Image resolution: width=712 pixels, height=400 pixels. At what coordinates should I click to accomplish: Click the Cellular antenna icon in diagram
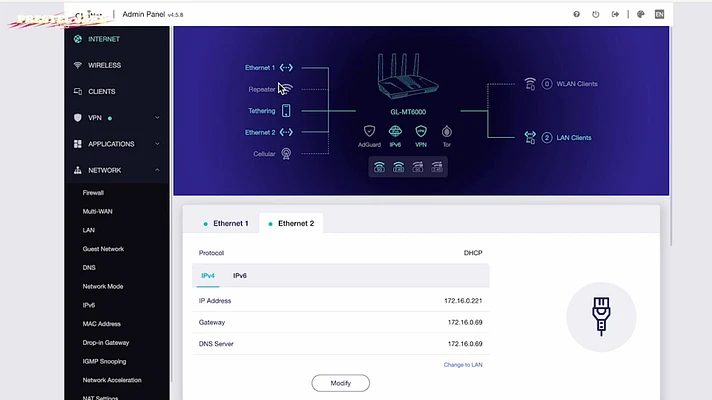(286, 153)
